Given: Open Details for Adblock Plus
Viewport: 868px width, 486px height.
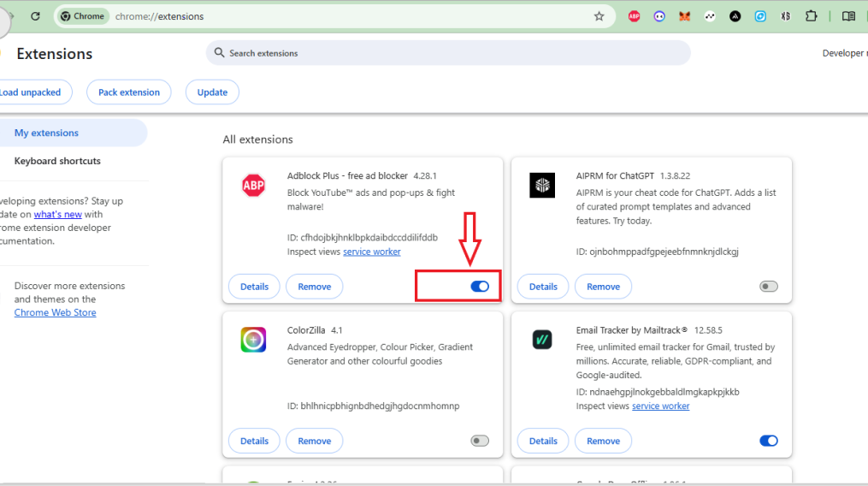Looking at the screenshot, I should [254, 287].
